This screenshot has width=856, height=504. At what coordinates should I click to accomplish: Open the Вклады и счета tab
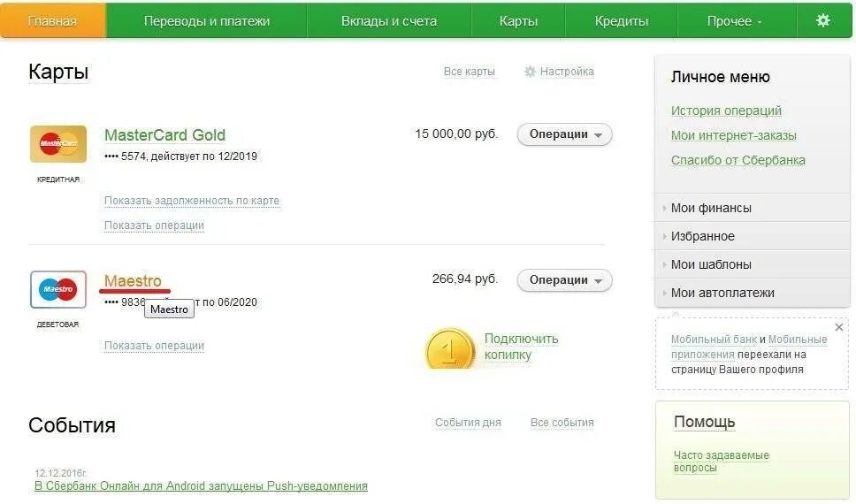pos(389,20)
